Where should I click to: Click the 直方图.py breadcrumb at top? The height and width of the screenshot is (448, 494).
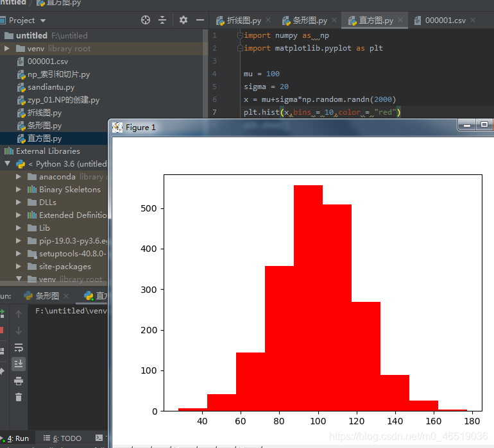[x=59, y=3]
